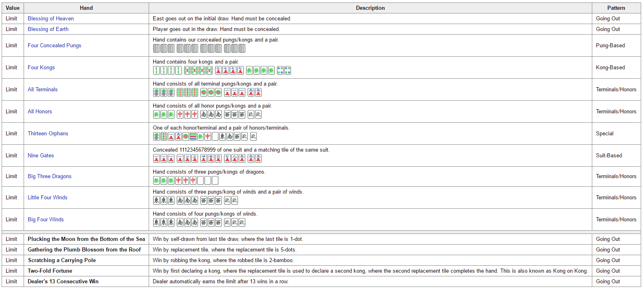Click 'Hand consists of three pungs/kongs of dragons' text
The height and width of the screenshot is (289, 644).
coord(209,172)
